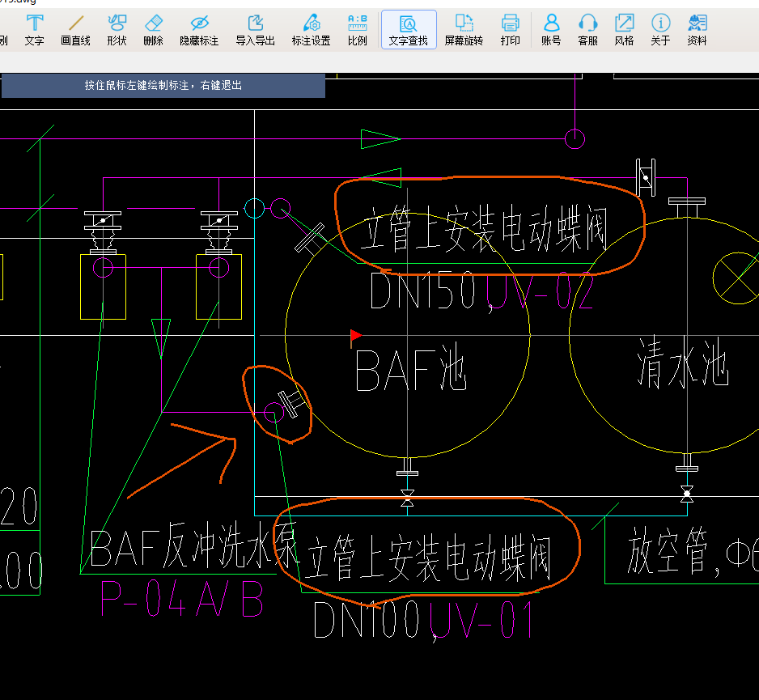Activate the 删除 eraser tool
The image size is (759, 700).
[154, 30]
